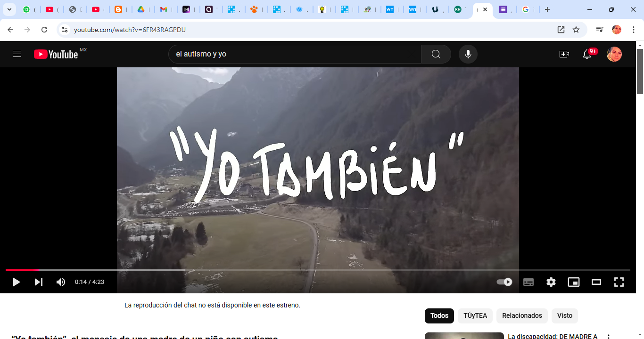Image resolution: width=644 pixels, height=339 pixels.
Task: Click the magnifier search button
Action: [436, 54]
